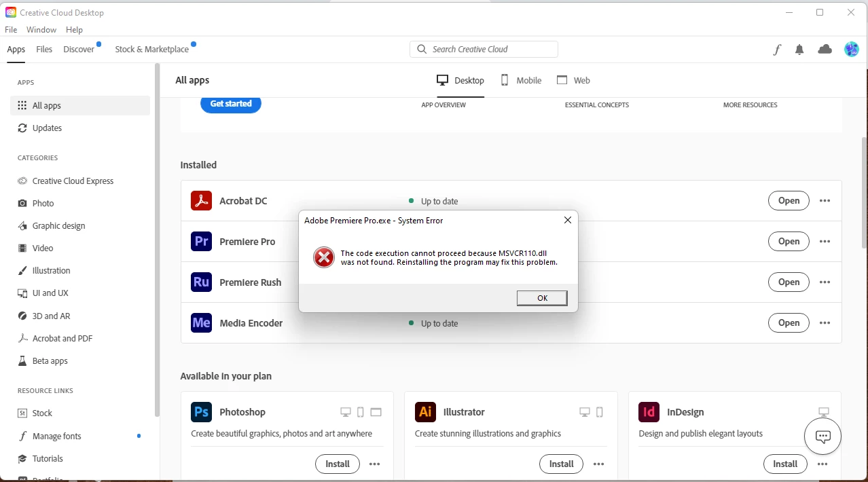Image resolution: width=868 pixels, height=482 pixels.
Task: Open more options for Photoshop
Action: [374, 464]
